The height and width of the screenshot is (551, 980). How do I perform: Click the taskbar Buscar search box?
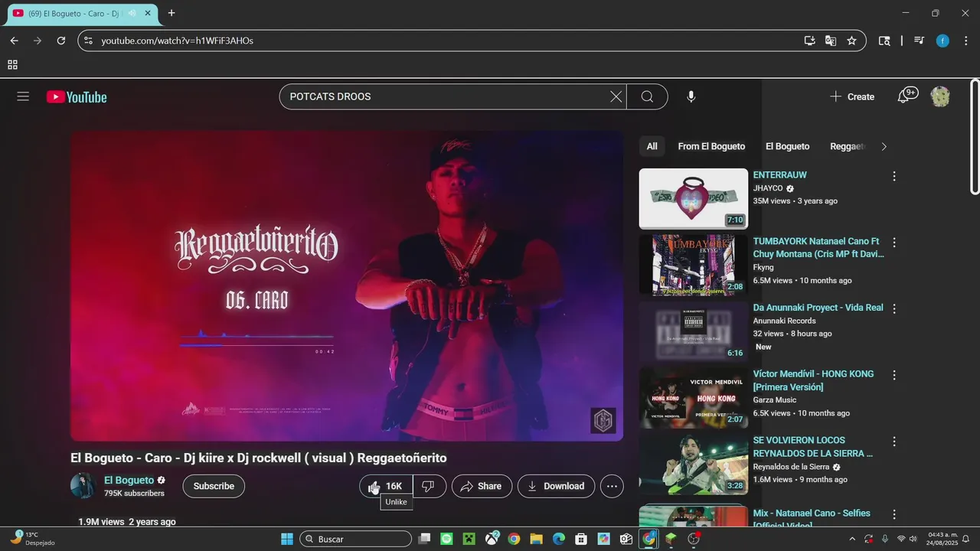pos(356,539)
